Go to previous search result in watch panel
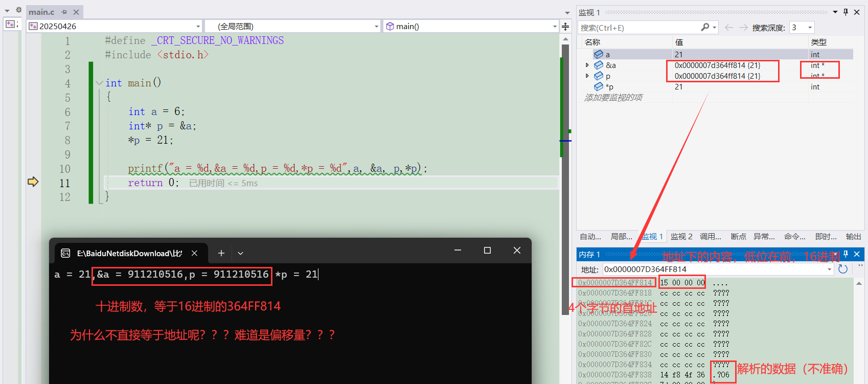This screenshot has width=868, height=384. (729, 28)
